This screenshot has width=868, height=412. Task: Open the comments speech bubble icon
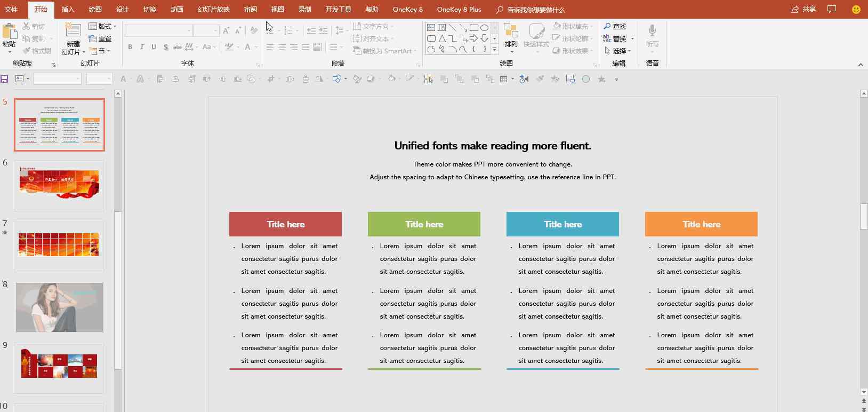click(832, 9)
